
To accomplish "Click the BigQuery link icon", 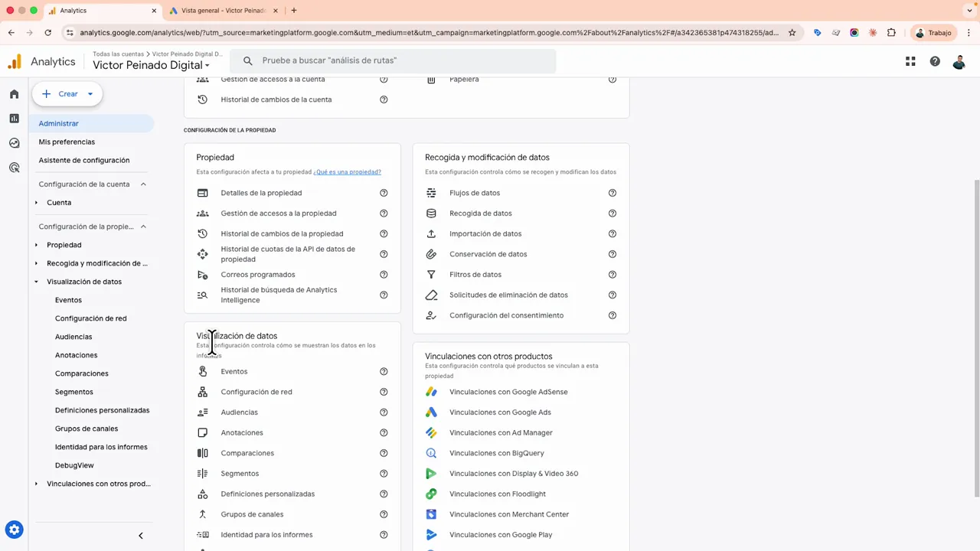I will coord(431,453).
